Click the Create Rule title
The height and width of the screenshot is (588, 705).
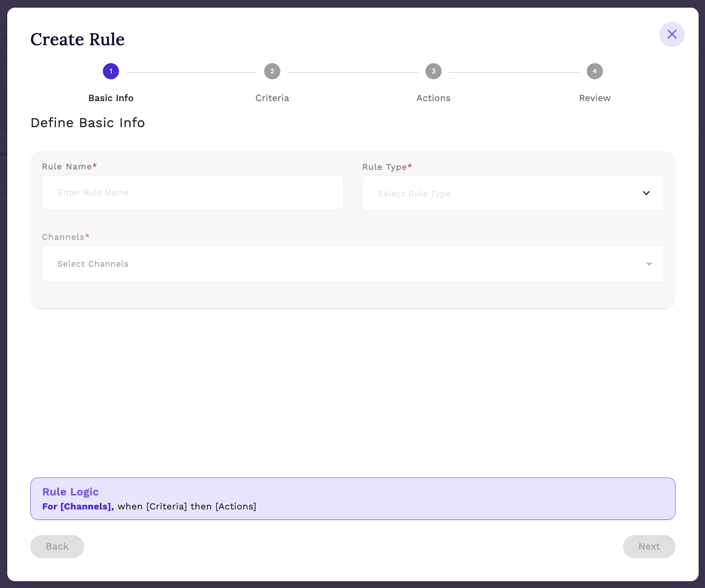click(x=77, y=39)
